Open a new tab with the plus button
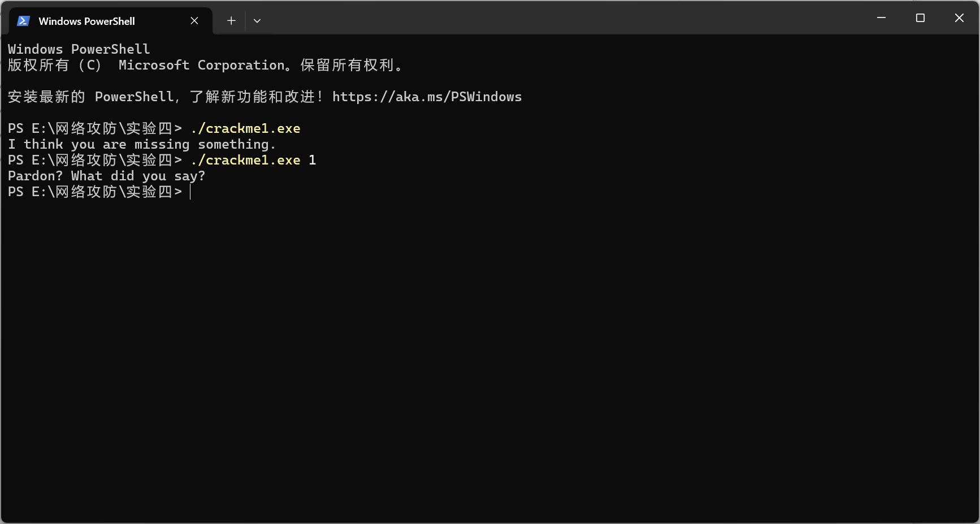The image size is (980, 524). point(231,21)
